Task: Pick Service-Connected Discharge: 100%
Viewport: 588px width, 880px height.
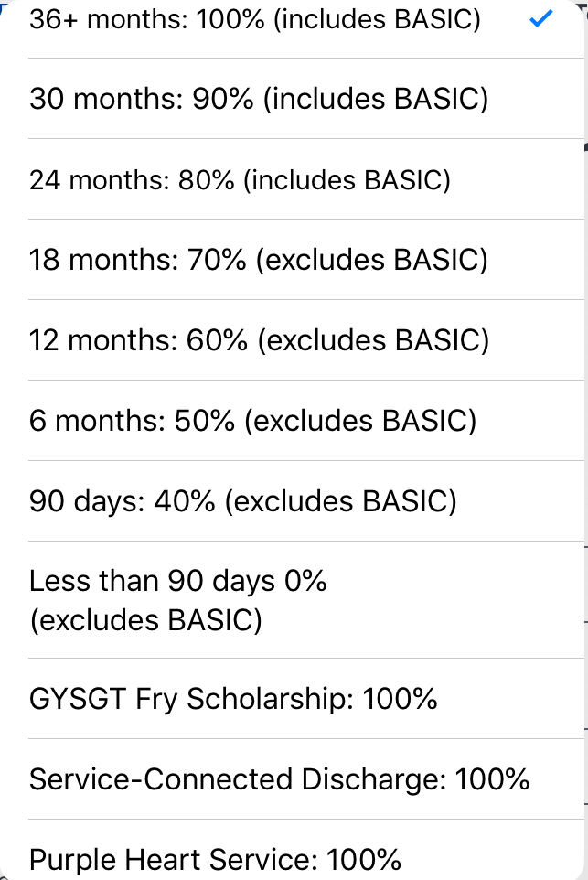Action: tap(280, 779)
